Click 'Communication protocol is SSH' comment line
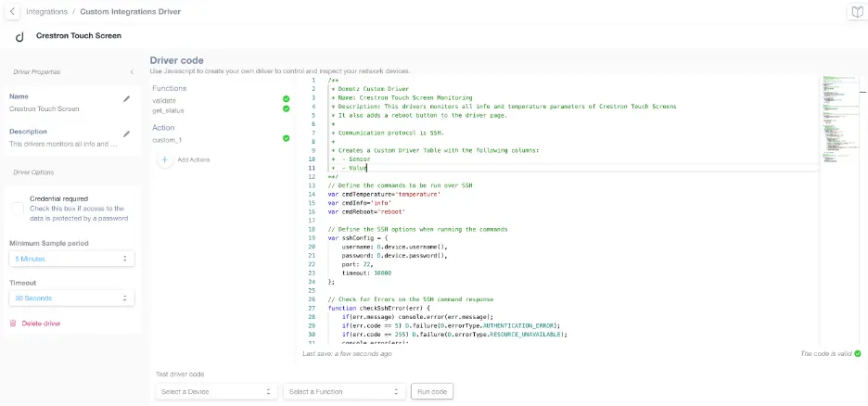Image resolution: width=868 pixels, height=406 pixels. (x=386, y=133)
